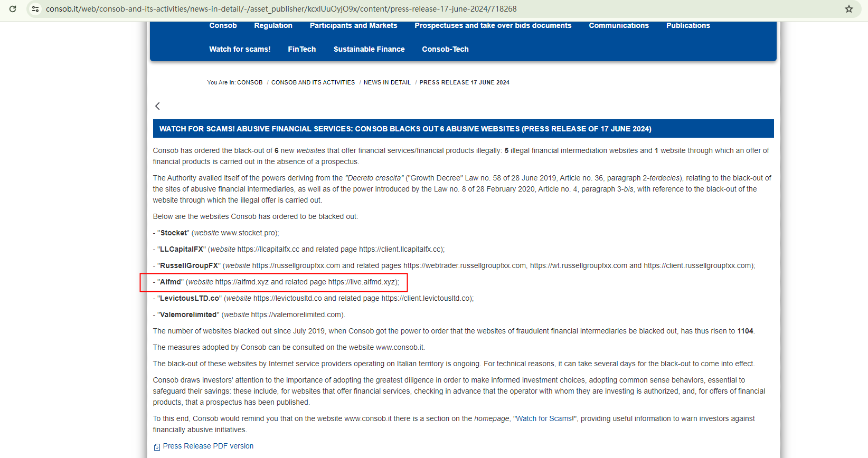Open the Regulation menu
Image resolution: width=868 pixels, height=458 pixels.
pyautogui.click(x=273, y=25)
